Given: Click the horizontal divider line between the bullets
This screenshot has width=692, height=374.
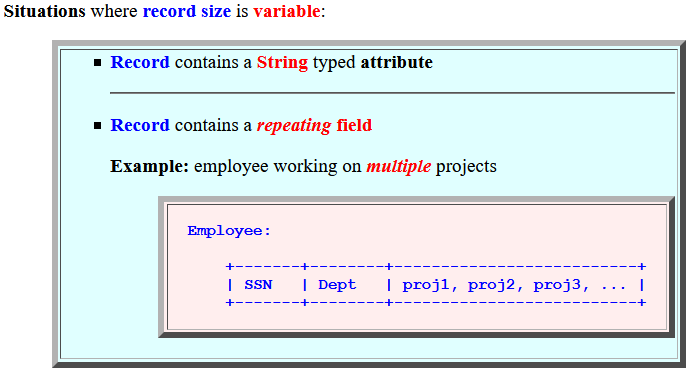Looking at the screenshot, I should tap(392, 93).
